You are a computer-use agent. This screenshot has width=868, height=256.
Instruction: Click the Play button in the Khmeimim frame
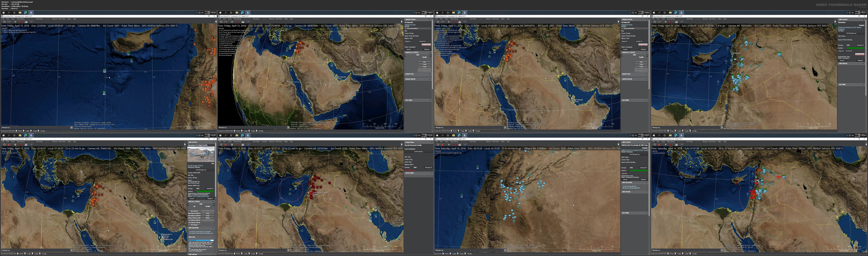click(666, 22)
